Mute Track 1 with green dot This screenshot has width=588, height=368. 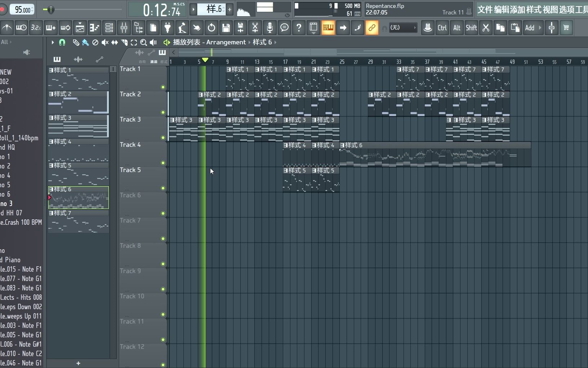(x=163, y=87)
